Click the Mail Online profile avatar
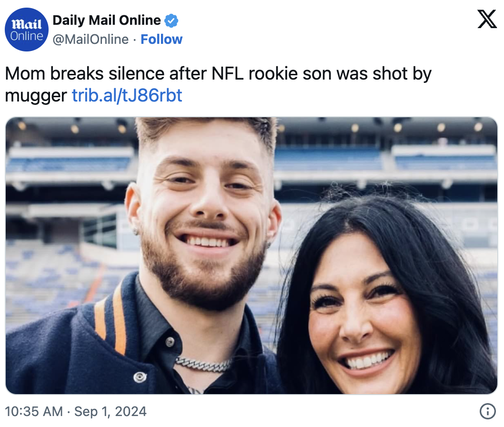This screenshot has height=427, width=504. pos(27,29)
